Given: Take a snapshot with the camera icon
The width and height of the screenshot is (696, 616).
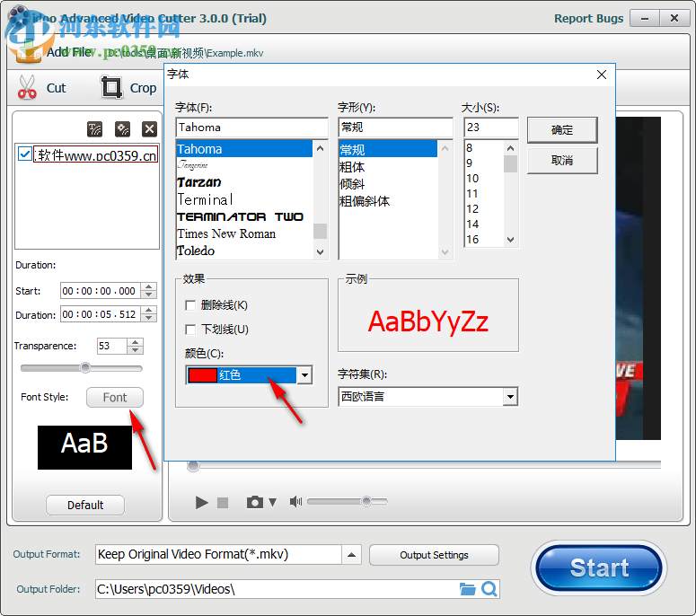Looking at the screenshot, I should (255, 502).
